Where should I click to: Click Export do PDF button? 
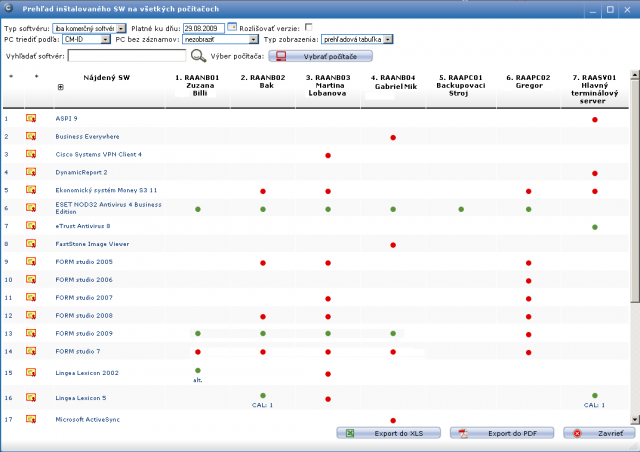point(502,433)
